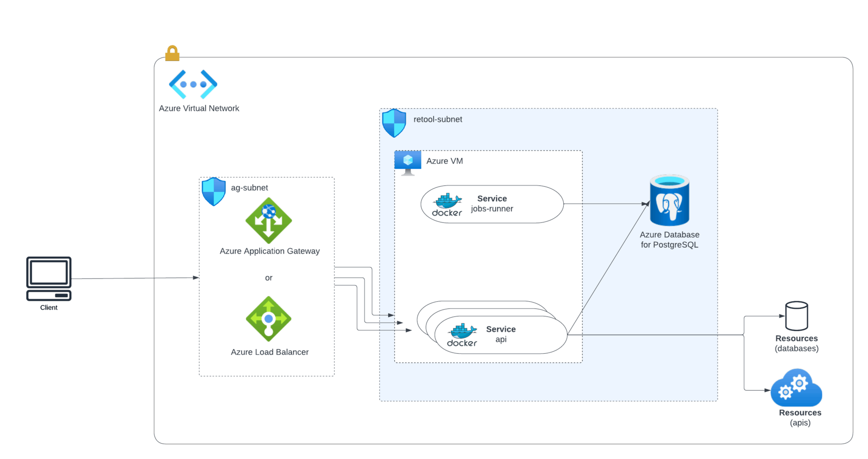Select the Azure Virtual Network icon
This screenshot has width=868, height=459.
[193, 84]
